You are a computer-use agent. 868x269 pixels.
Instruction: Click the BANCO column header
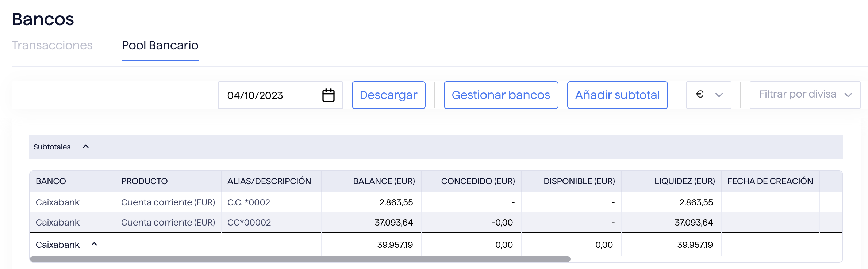pyautogui.click(x=51, y=181)
